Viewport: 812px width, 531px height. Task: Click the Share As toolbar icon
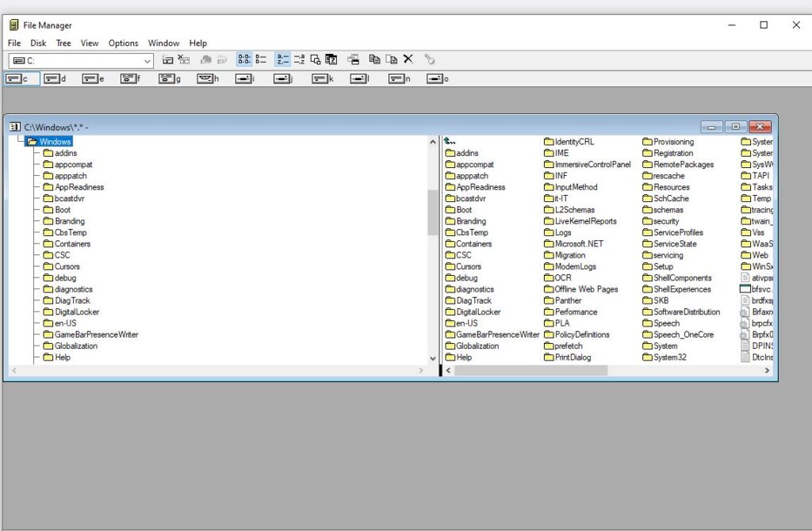click(x=205, y=60)
